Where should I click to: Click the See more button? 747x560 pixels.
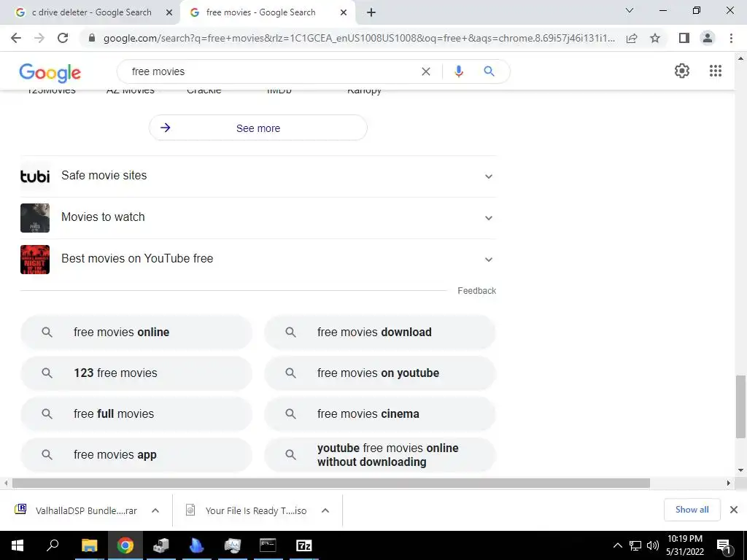tap(258, 128)
